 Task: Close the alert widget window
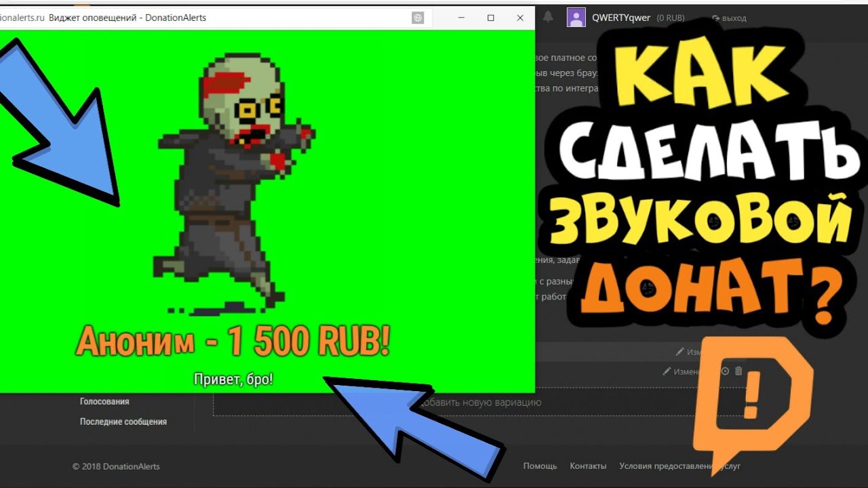pos(520,18)
